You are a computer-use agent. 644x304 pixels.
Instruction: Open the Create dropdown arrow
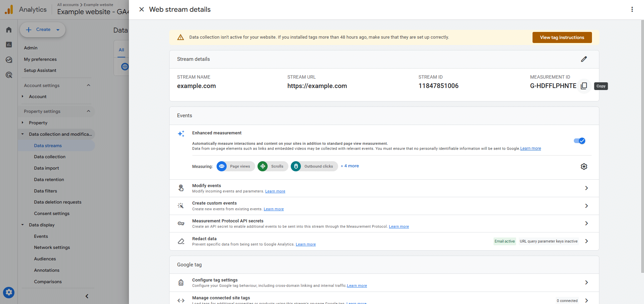pos(57,30)
